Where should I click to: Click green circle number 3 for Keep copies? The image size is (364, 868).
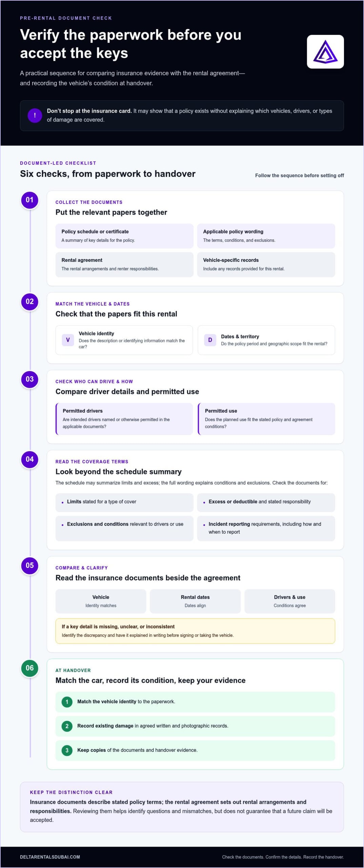tap(67, 751)
